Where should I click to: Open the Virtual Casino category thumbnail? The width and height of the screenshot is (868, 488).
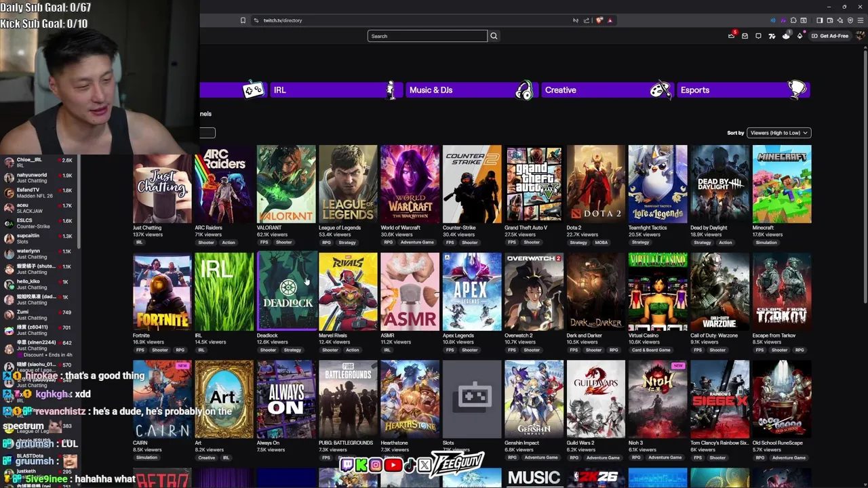(x=658, y=292)
